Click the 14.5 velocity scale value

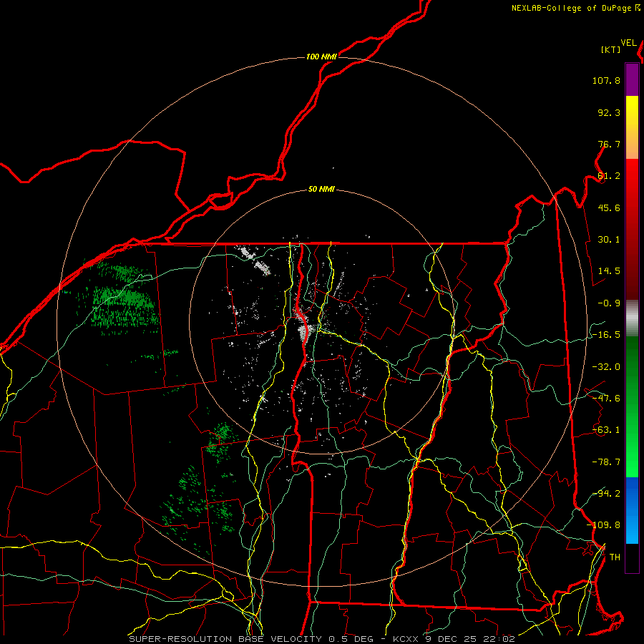tap(609, 271)
